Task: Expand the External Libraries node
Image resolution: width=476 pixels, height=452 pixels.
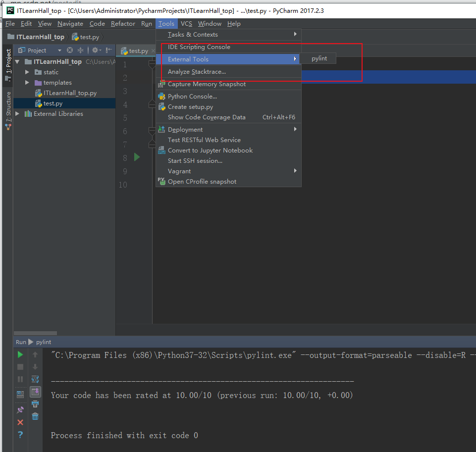Action: pos(17,114)
